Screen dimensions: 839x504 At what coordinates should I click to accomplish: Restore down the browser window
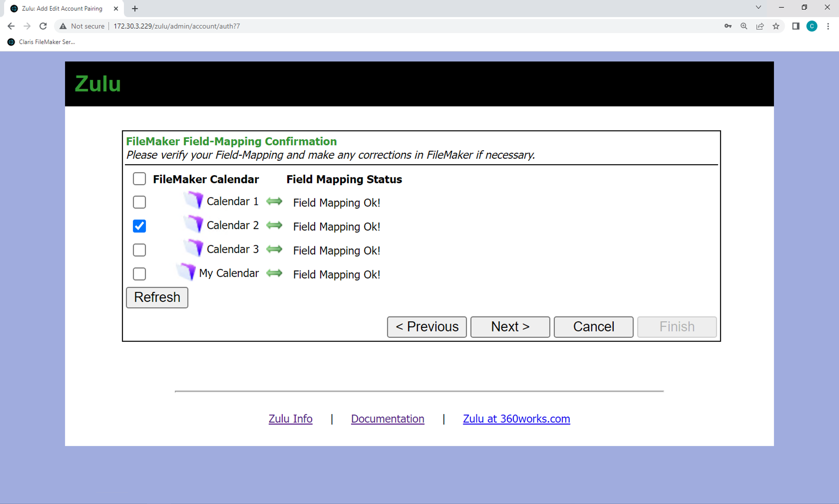click(804, 7)
